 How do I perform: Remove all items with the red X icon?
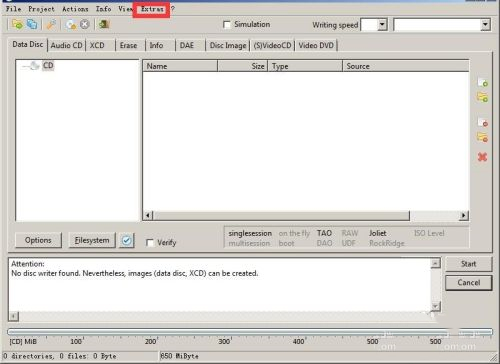(482, 157)
